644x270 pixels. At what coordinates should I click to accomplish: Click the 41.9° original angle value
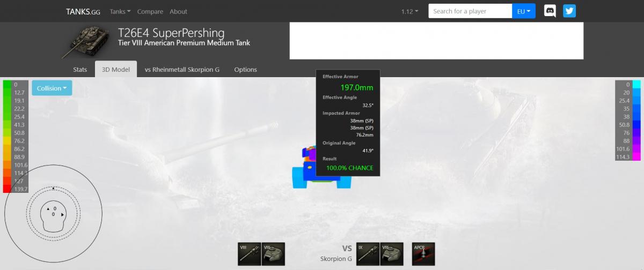tap(368, 151)
